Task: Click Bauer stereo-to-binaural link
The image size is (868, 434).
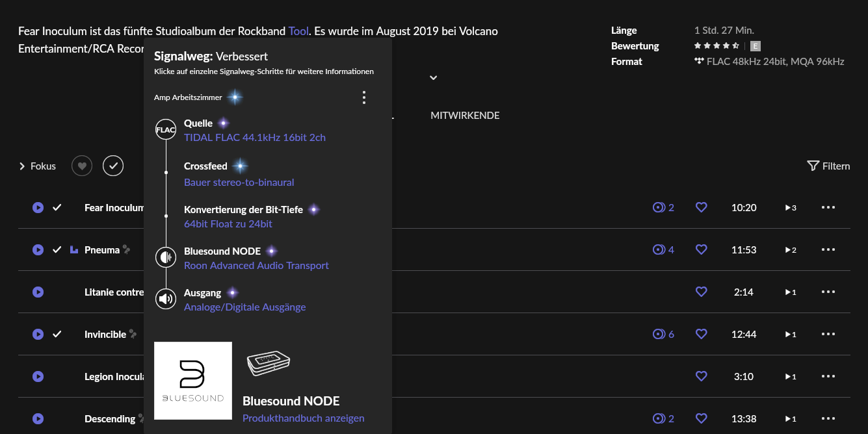Action: point(239,183)
